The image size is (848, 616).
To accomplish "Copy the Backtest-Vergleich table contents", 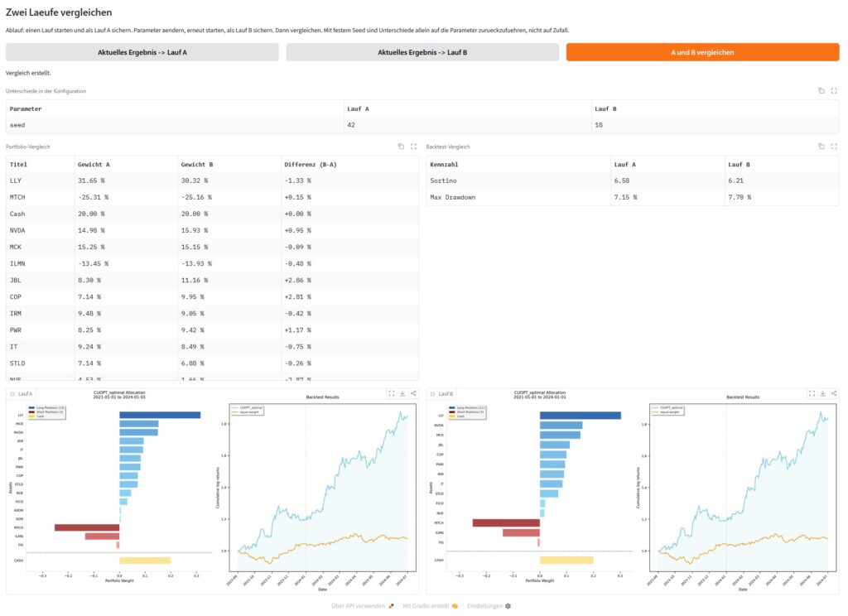I will 821,147.
